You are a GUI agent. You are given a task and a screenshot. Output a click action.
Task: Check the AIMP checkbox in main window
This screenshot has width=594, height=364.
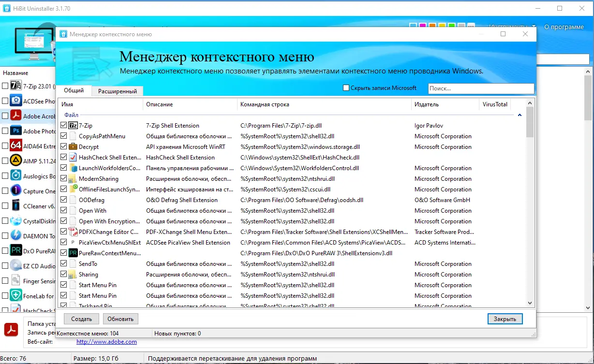click(x=5, y=161)
